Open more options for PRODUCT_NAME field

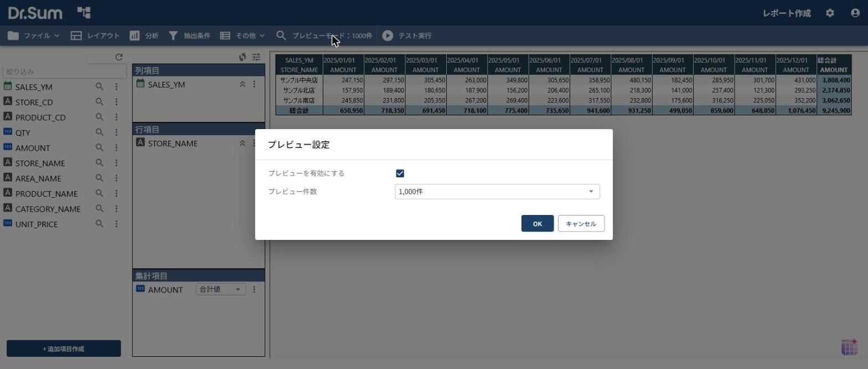click(116, 193)
